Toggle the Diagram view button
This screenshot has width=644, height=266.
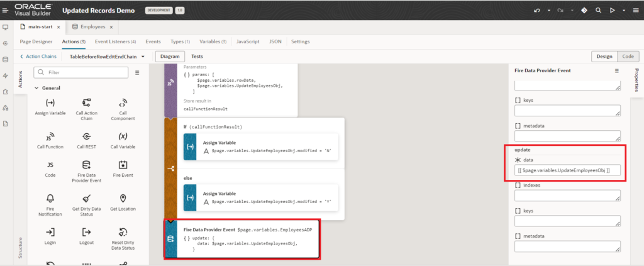coord(169,57)
